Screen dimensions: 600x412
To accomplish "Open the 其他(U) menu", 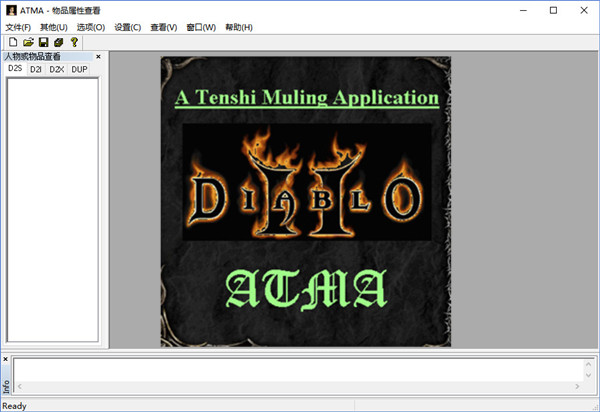I will [54, 27].
